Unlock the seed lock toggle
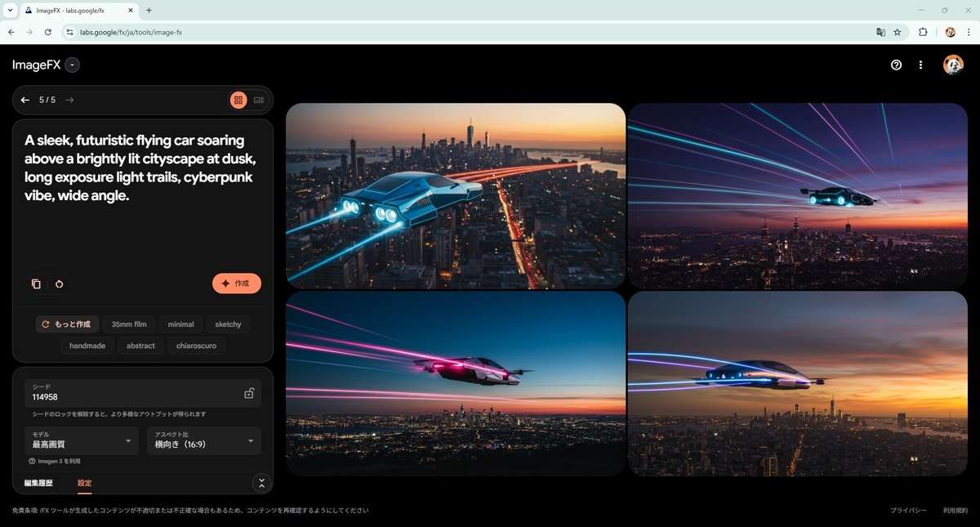This screenshot has height=527, width=980. tap(249, 393)
